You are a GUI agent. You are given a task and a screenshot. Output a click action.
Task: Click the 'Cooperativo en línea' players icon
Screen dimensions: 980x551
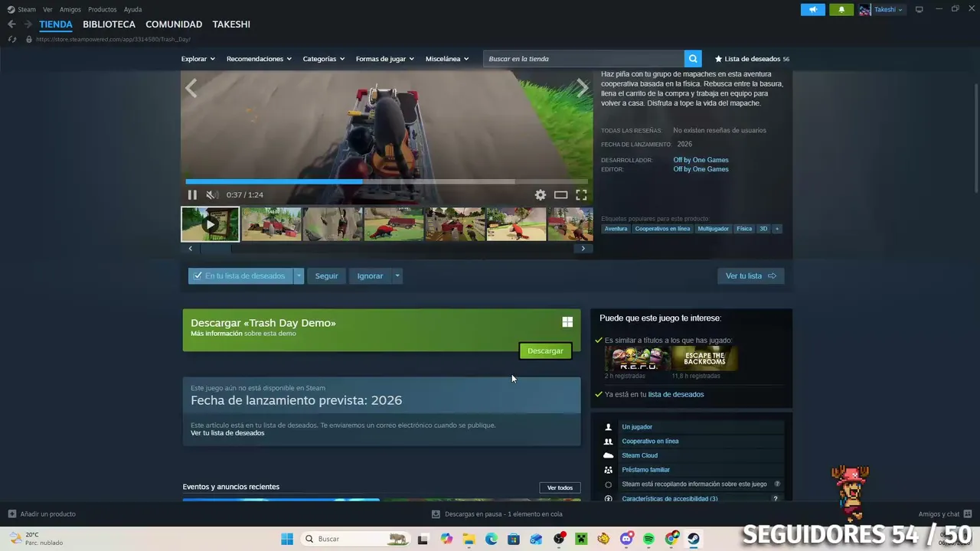point(609,442)
